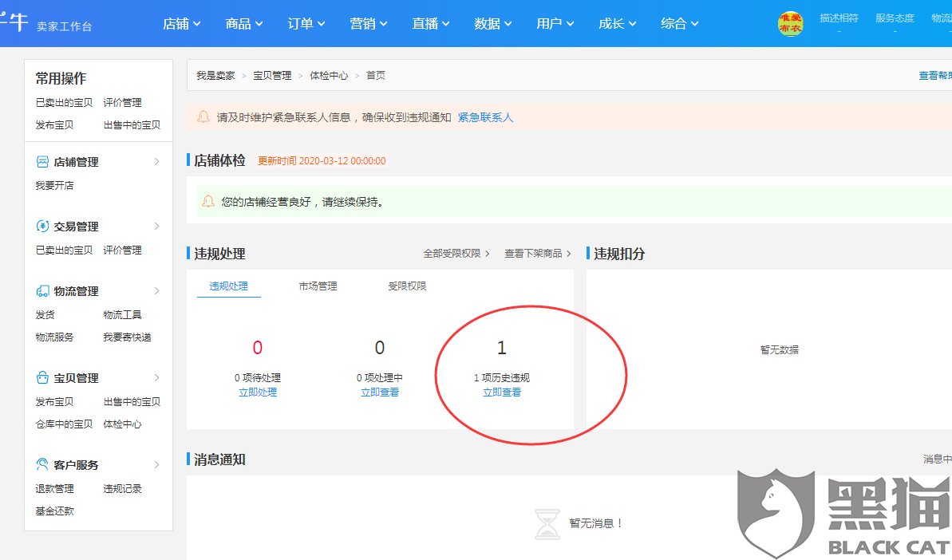Click 描述相符 rating in header
The width and height of the screenshot is (952, 560).
[839, 18]
